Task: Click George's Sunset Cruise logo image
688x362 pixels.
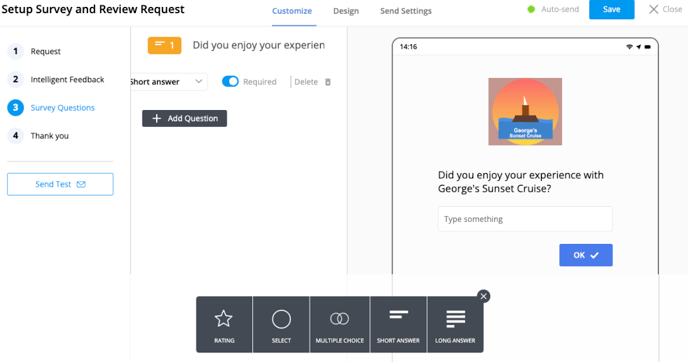Action: pyautogui.click(x=525, y=111)
